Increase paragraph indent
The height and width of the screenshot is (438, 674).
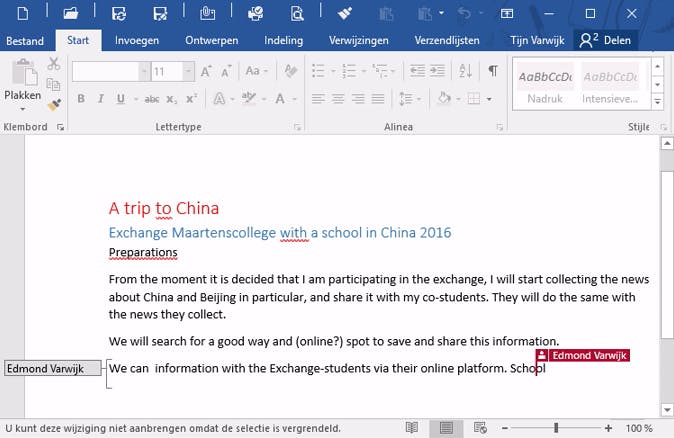coord(437,70)
